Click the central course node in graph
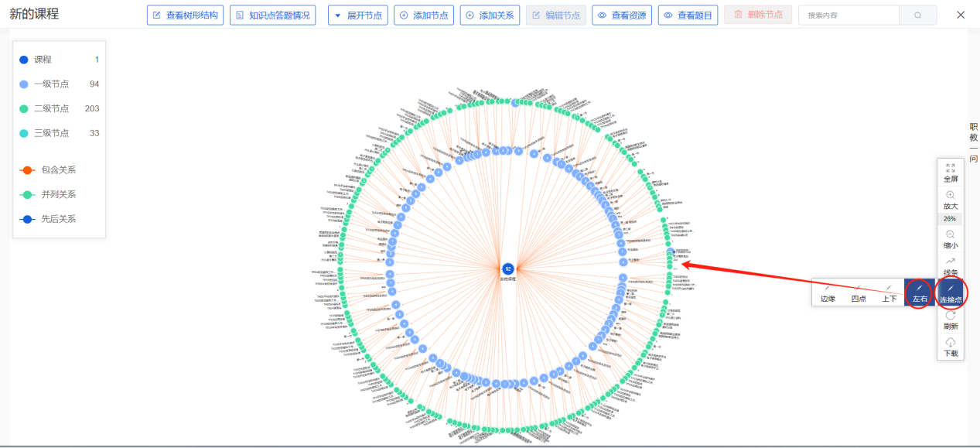 (x=508, y=268)
